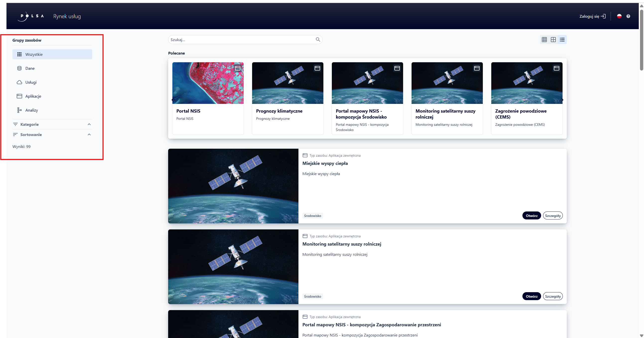Click the Polish flag language icon
The image size is (644, 338).
619,16
